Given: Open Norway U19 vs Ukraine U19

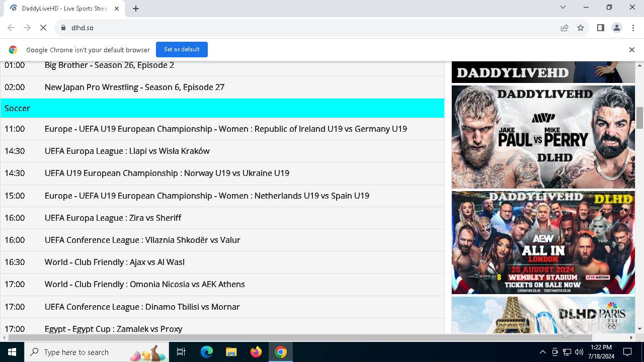Looking at the screenshot, I should [x=167, y=173].
